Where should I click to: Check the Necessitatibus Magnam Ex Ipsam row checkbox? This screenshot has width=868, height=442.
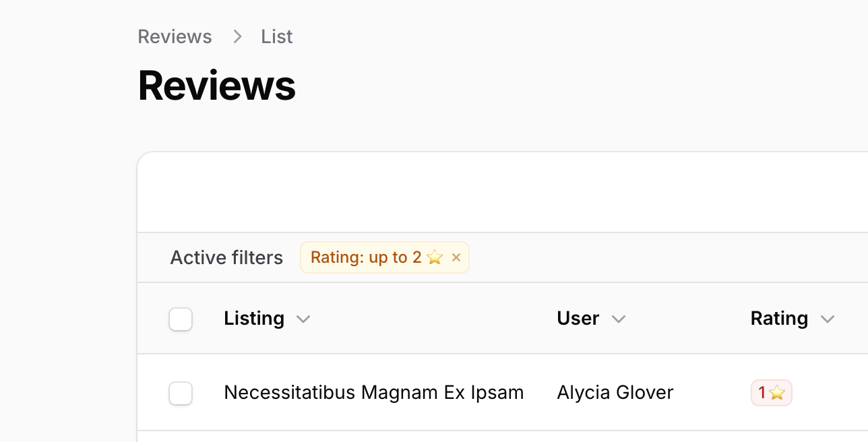pos(181,393)
